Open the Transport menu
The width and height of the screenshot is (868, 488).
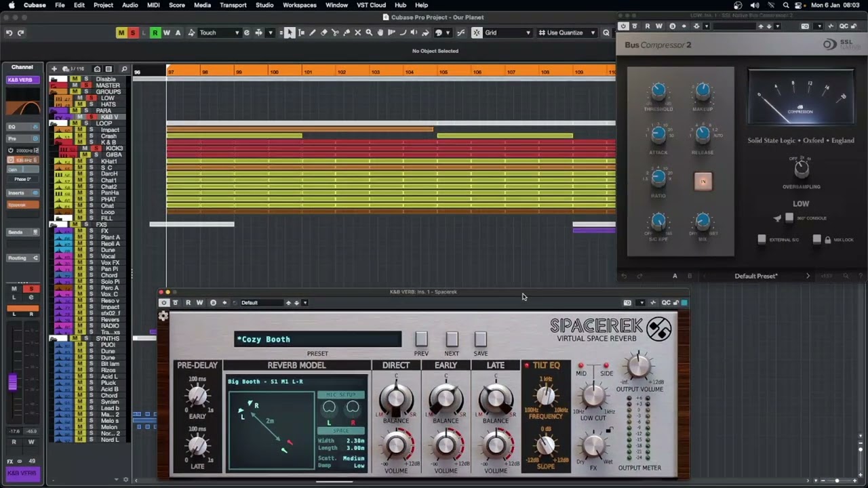coord(233,5)
